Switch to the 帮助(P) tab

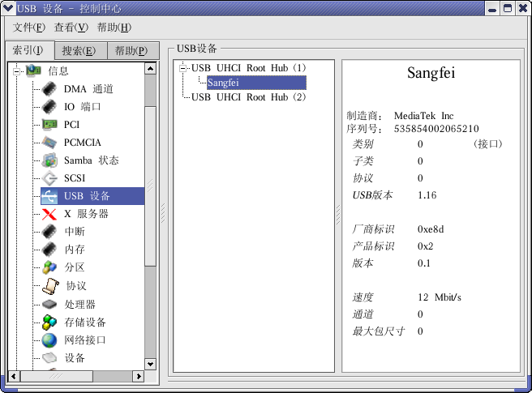coord(133,51)
